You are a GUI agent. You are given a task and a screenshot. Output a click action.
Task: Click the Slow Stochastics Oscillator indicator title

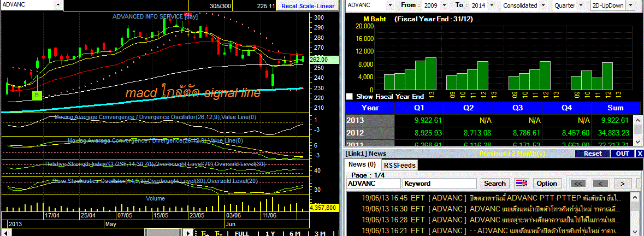pos(155,181)
